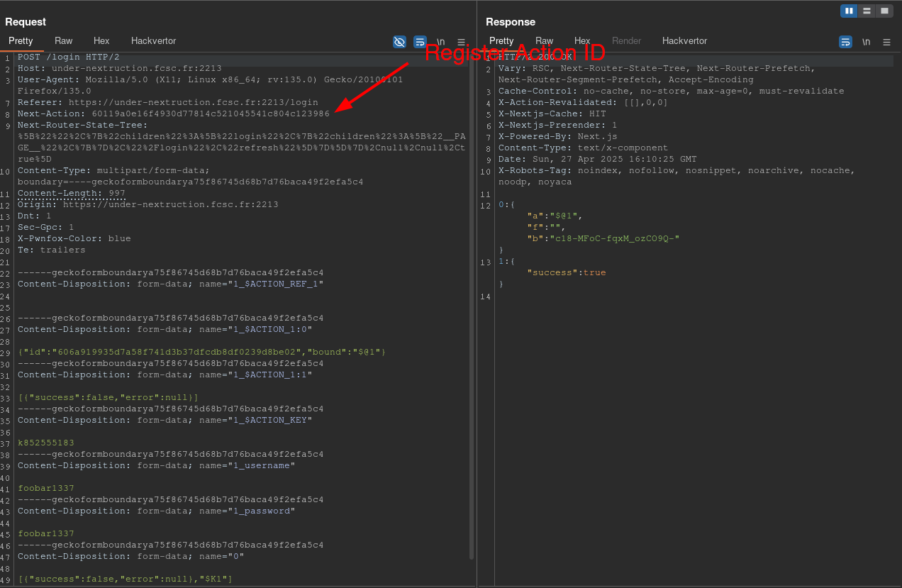902x588 pixels.
Task: Toggle line wrap in the Request panel
Action: click(x=420, y=42)
